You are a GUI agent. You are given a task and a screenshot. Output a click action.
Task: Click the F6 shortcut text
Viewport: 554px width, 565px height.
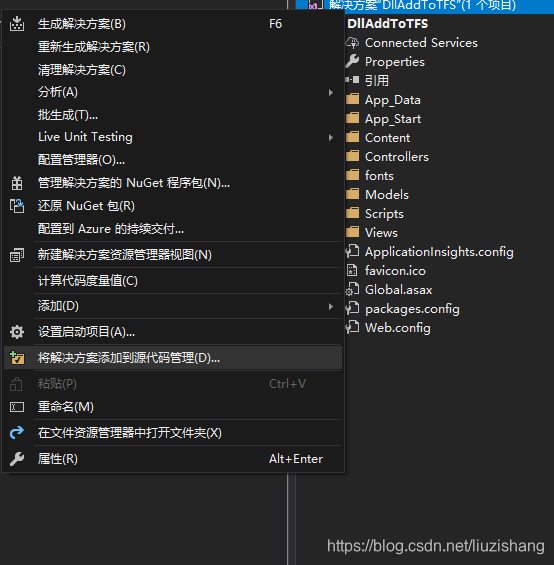click(x=275, y=24)
